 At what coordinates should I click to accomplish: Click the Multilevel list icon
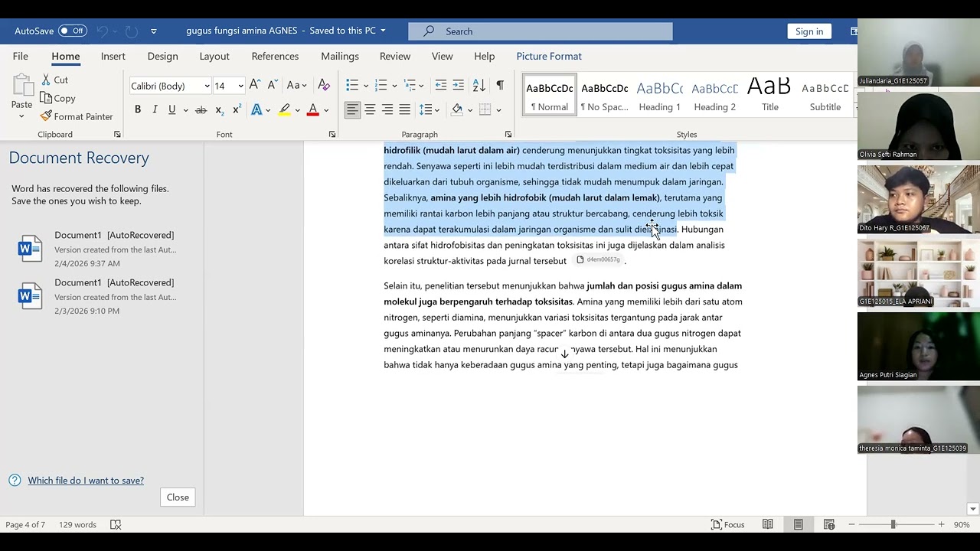[x=410, y=85]
